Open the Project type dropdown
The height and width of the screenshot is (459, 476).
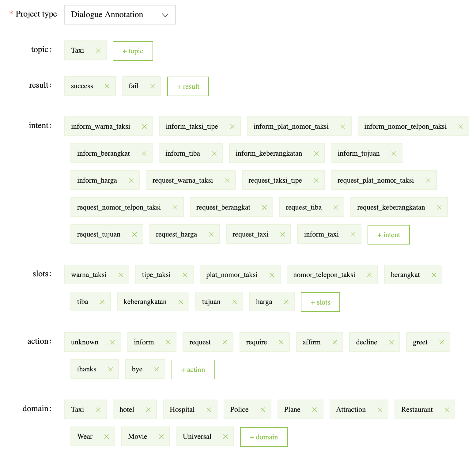tap(120, 15)
